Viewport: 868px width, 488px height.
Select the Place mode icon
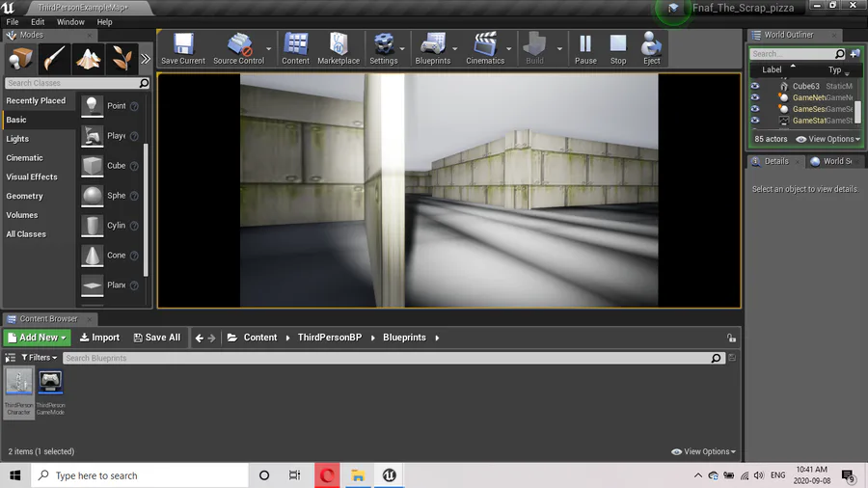pos(20,59)
